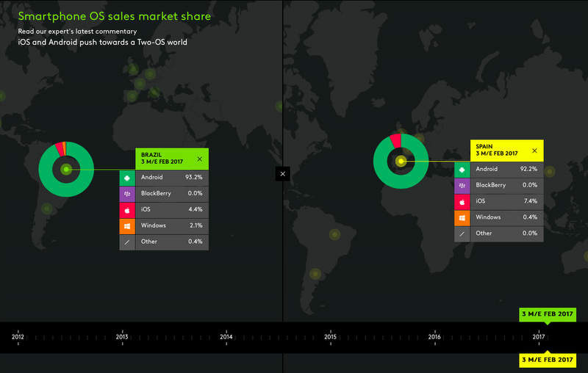Close the comparison split view button
Screen dimensions: 588x373
coord(283,174)
